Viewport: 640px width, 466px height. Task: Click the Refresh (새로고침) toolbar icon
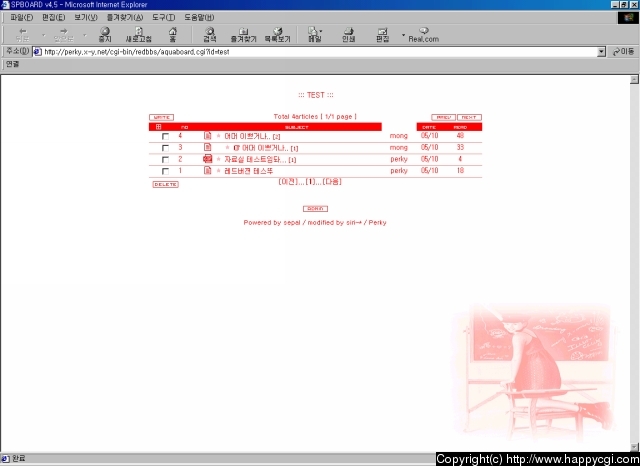(138, 34)
